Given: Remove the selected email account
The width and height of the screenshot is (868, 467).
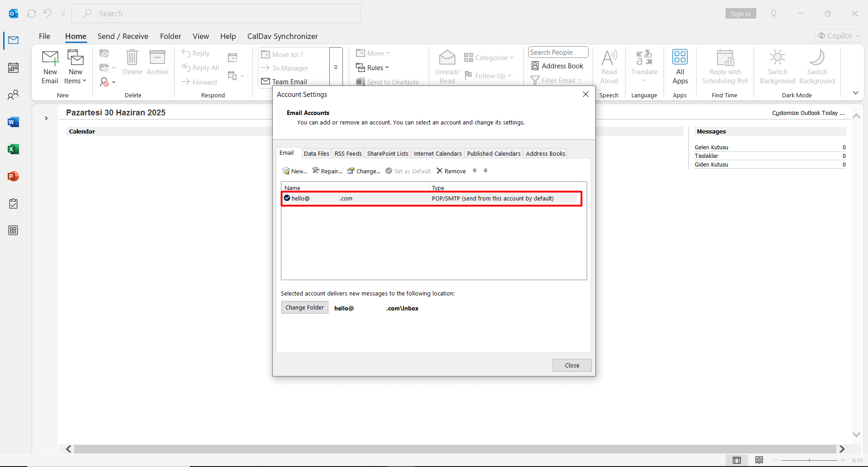Looking at the screenshot, I should click(451, 171).
